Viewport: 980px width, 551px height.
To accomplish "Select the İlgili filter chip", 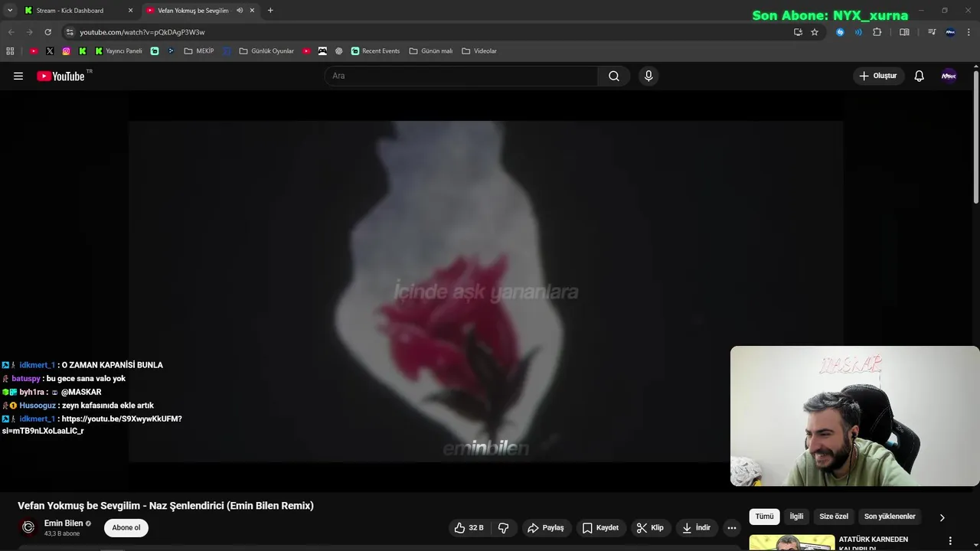I will pyautogui.click(x=796, y=517).
